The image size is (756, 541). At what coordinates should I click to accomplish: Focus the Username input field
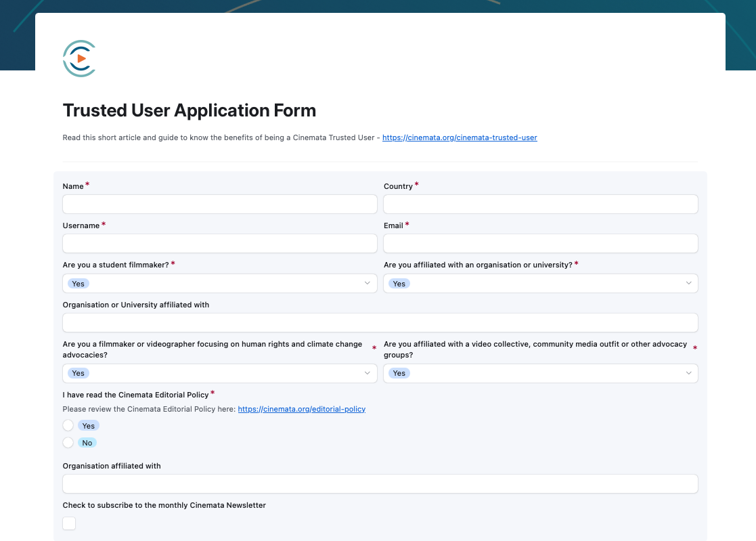coord(220,244)
